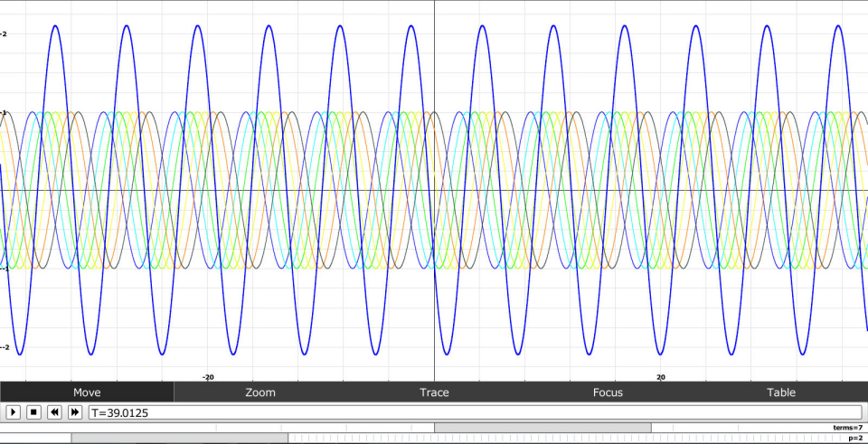Activate the Trace mode tab
This screenshot has height=444, width=868.
(434, 392)
